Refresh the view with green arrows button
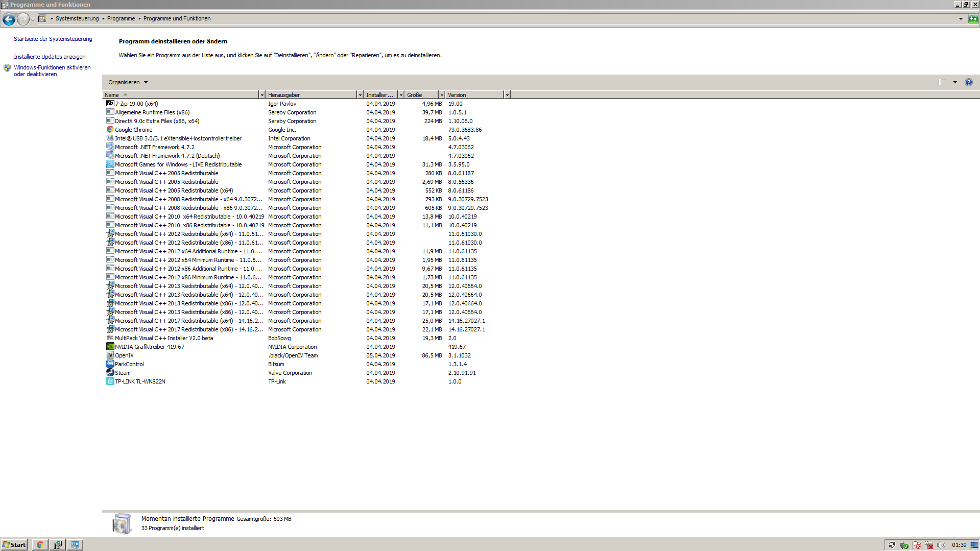980x551 pixels. [973, 19]
